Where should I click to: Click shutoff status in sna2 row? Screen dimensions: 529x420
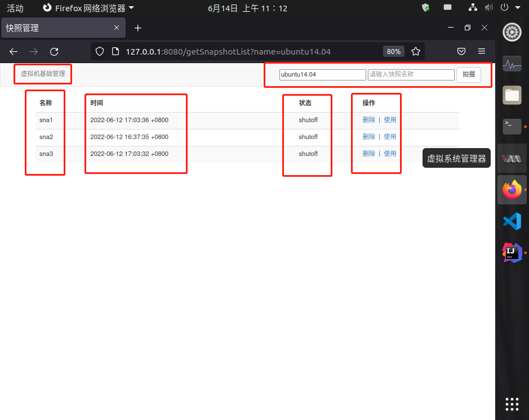pos(308,137)
